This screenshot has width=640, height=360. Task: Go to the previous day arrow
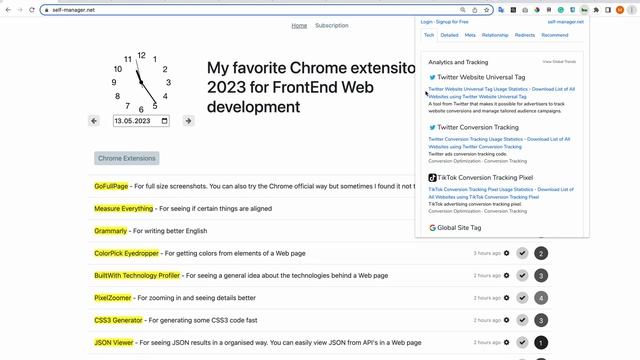click(x=94, y=121)
